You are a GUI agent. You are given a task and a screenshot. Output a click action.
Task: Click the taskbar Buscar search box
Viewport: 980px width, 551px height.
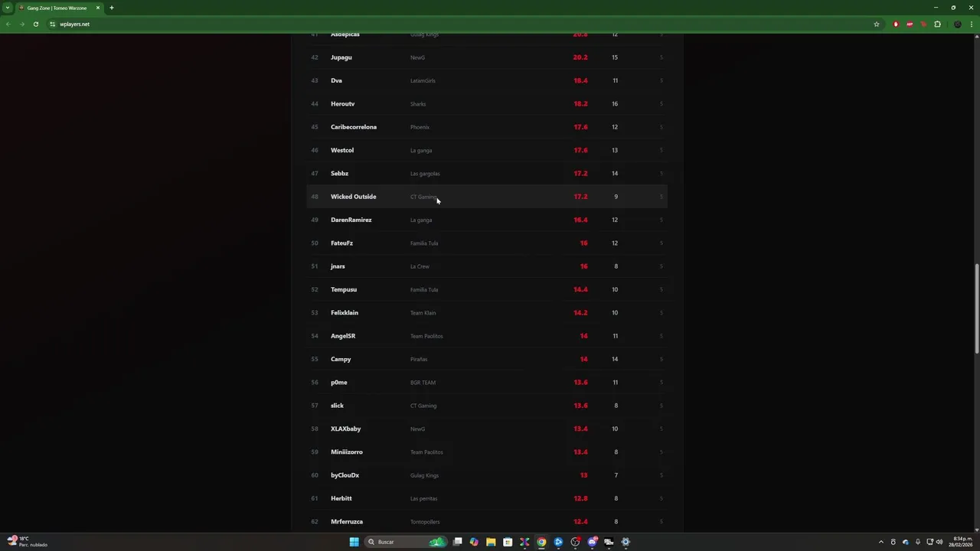pyautogui.click(x=404, y=542)
